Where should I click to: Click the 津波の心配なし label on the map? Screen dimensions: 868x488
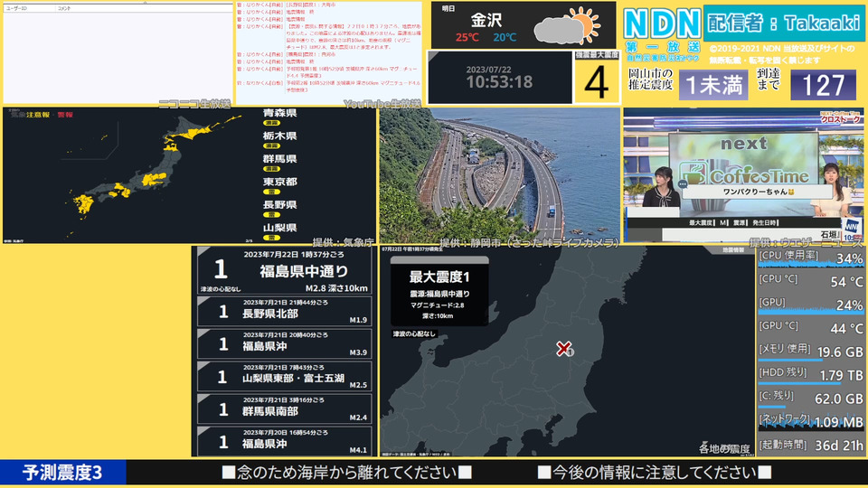pyautogui.click(x=414, y=333)
